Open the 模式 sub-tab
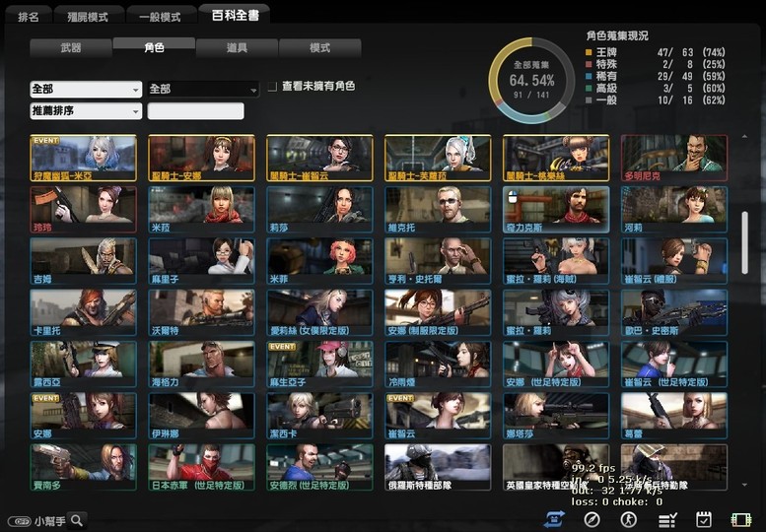Screen dimensions: 766x532 click(320, 48)
